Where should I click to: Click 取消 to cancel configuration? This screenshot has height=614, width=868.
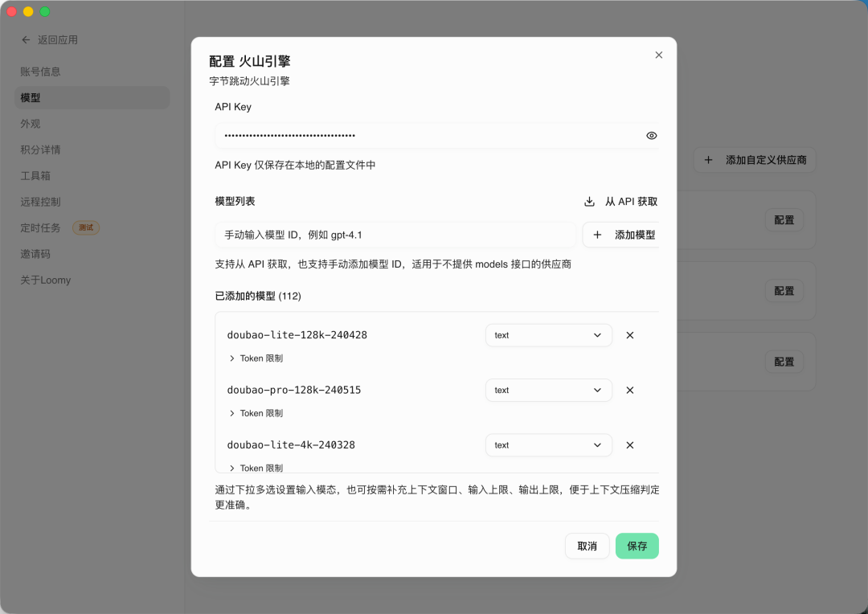[x=587, y=546]
